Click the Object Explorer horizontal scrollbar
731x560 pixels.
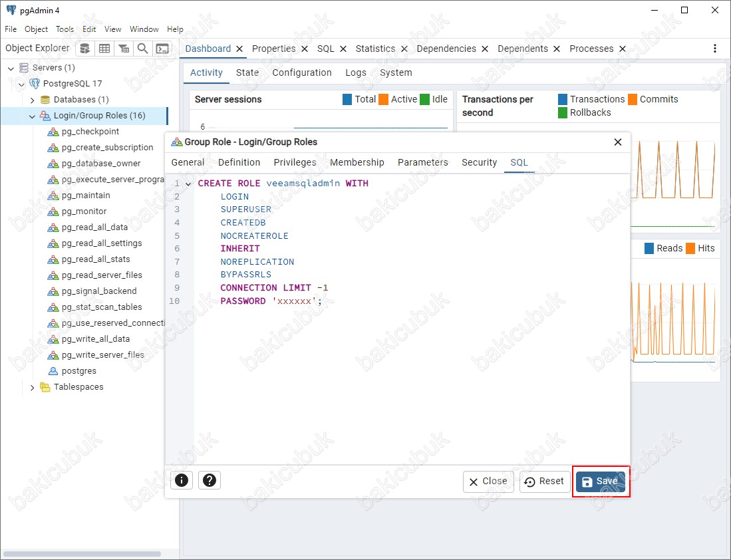(82, 554)
